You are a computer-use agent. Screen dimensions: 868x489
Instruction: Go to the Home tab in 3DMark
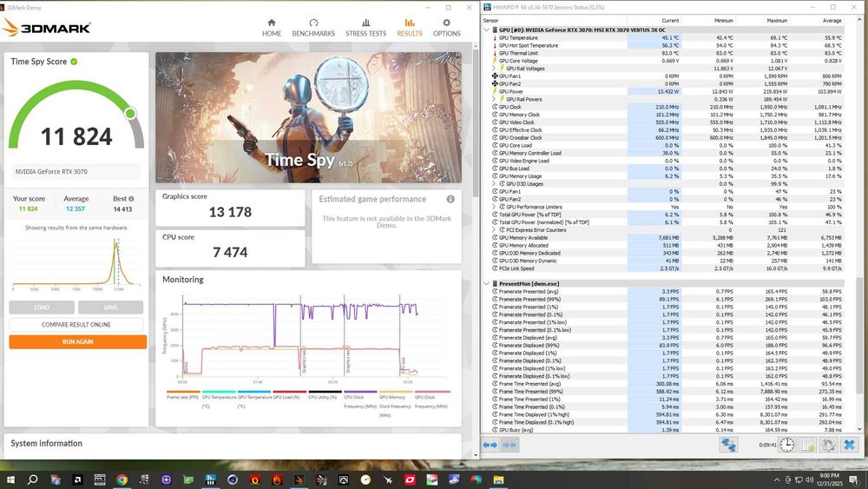tap(271, 27)
